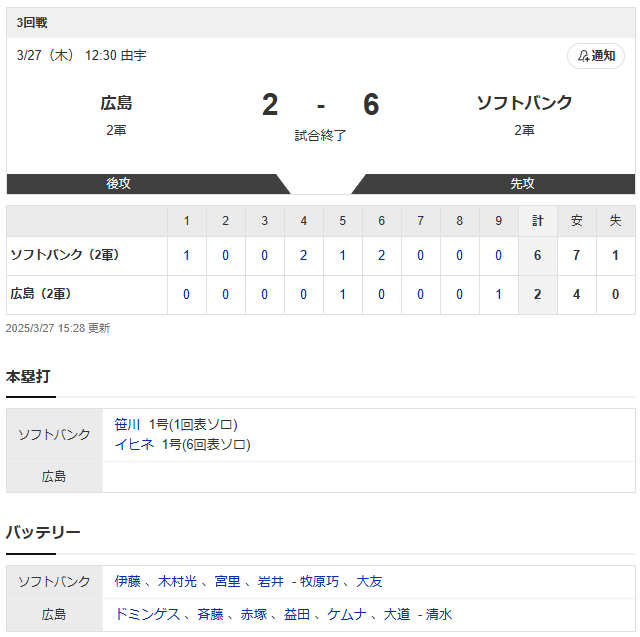Click the 広島 label in バッテリー table
This screenshot has width=640, height=637.
point(54,615)
